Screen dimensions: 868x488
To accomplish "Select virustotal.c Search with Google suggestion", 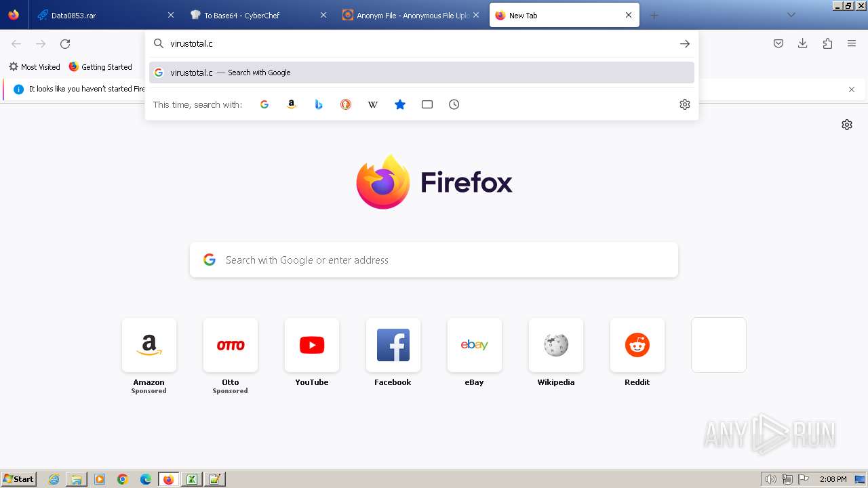I will [x=422, y=73].
